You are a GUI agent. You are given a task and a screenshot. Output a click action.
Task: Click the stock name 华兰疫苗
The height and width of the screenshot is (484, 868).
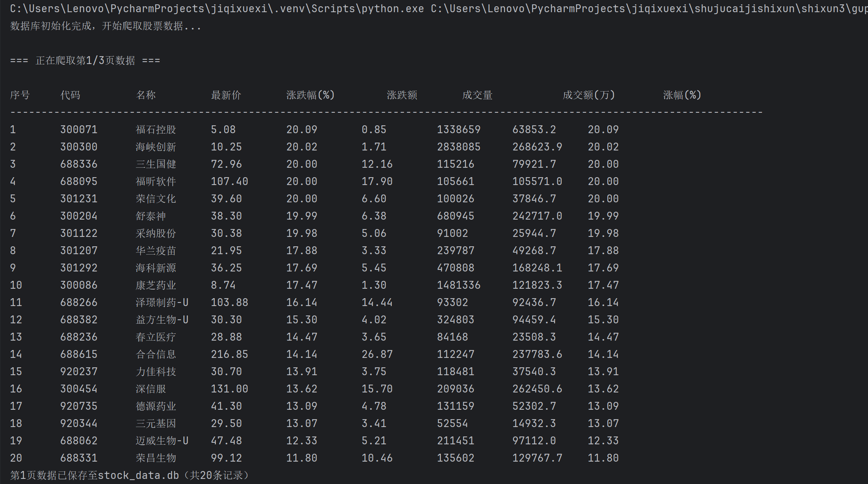[x=155, y=251]
